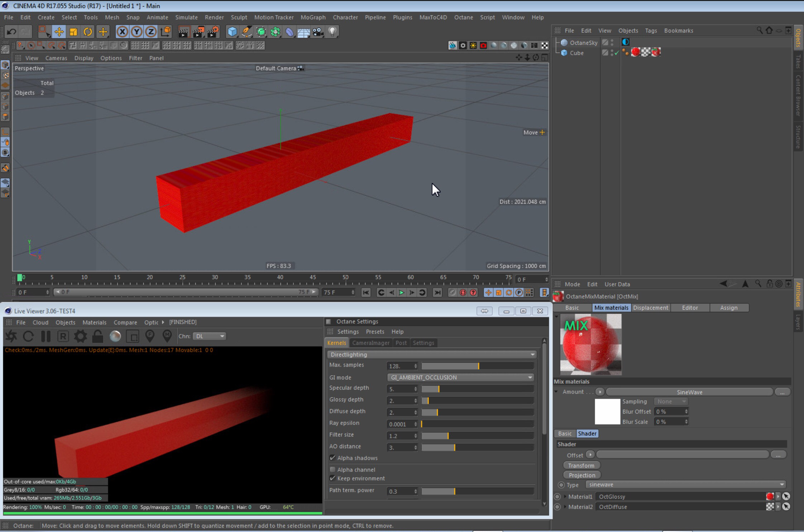The width and height of the screenshot is (804, 532).
Task: Click the render lock icon in Live Viewer
Action: 97,336
